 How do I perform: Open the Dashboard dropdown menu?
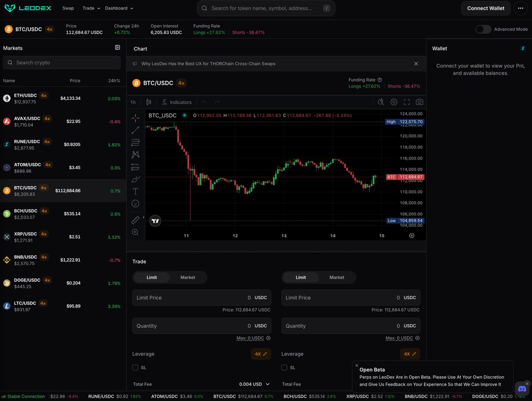click(x=119, y=8)
